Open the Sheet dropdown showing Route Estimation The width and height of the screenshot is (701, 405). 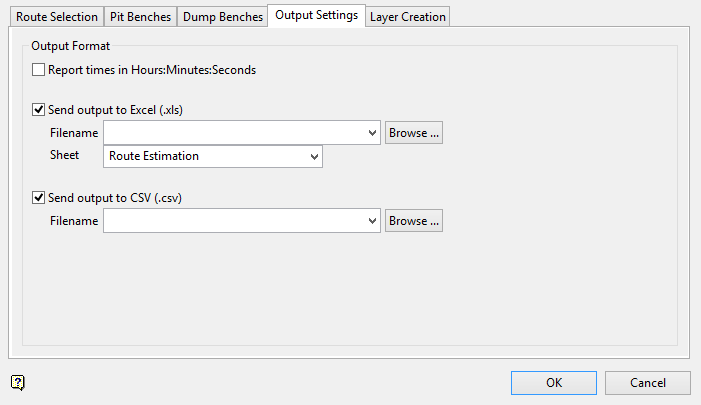click(x=315, y=157)
